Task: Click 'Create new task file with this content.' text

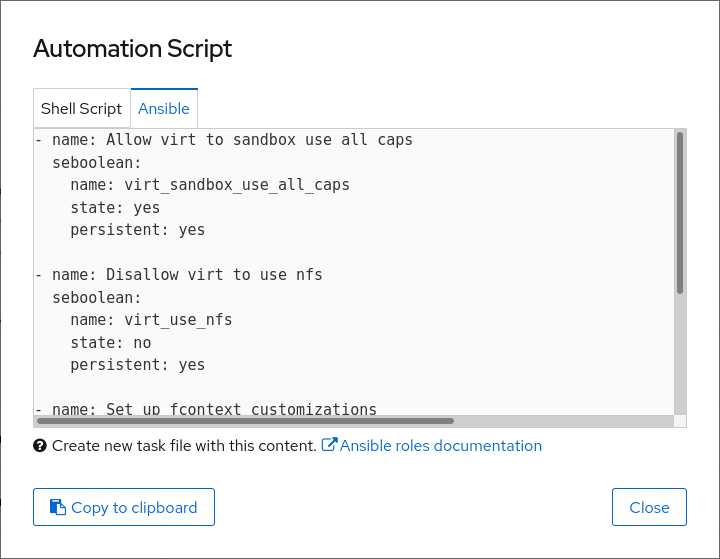Action: [x=185, y=446]
